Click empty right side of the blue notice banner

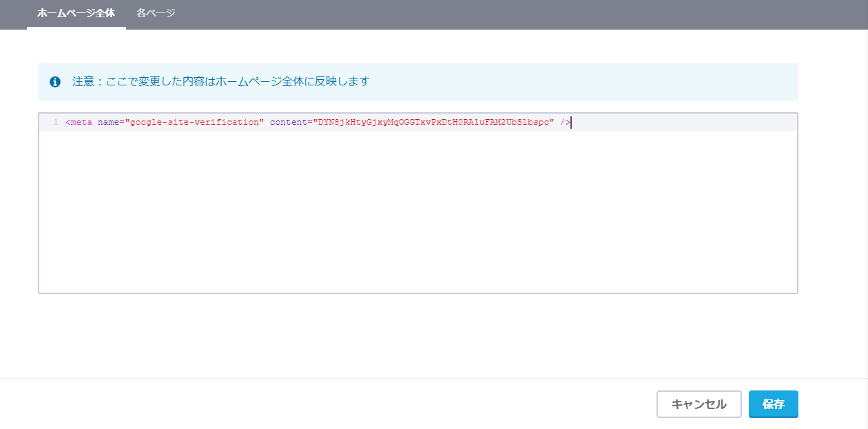point(586,82)
